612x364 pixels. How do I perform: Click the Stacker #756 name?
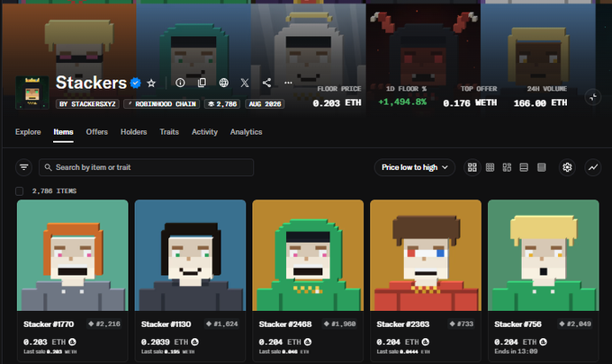(517, 324)
